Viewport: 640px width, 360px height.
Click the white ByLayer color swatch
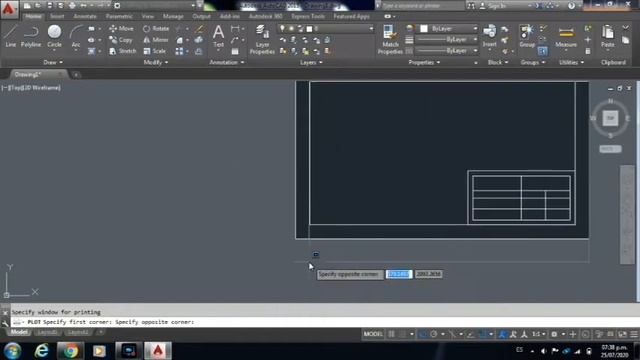[x=424, y=29]
